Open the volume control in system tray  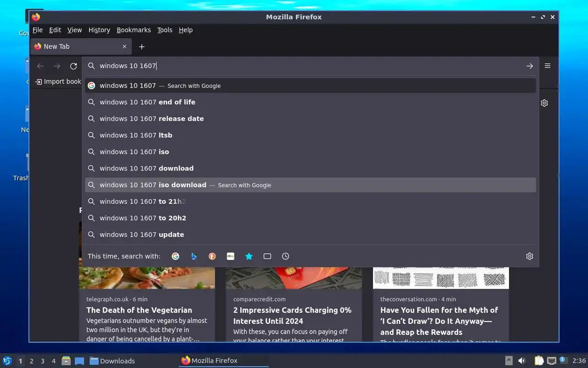522,361
